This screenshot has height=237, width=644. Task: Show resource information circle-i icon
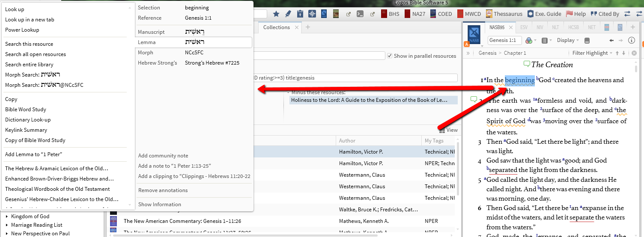point(631,40)
